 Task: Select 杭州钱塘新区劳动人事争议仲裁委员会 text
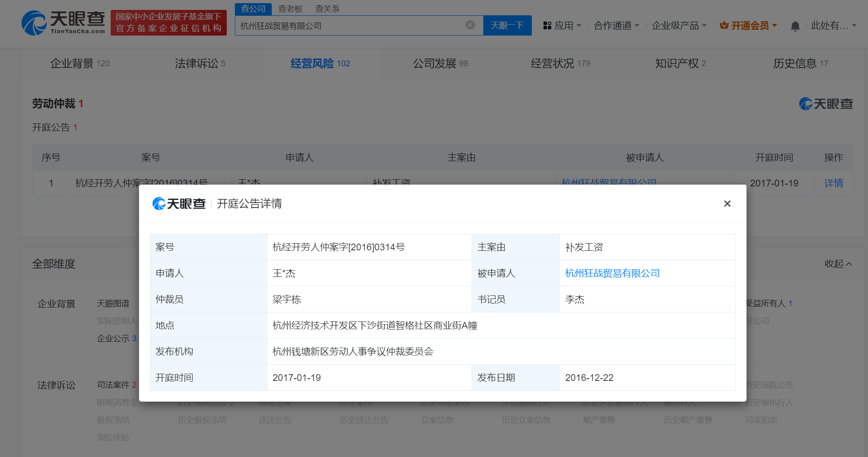coord(353,352)
